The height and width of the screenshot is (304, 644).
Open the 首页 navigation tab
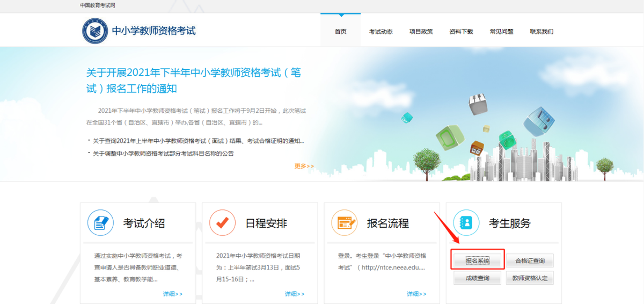tap(340, 31)
